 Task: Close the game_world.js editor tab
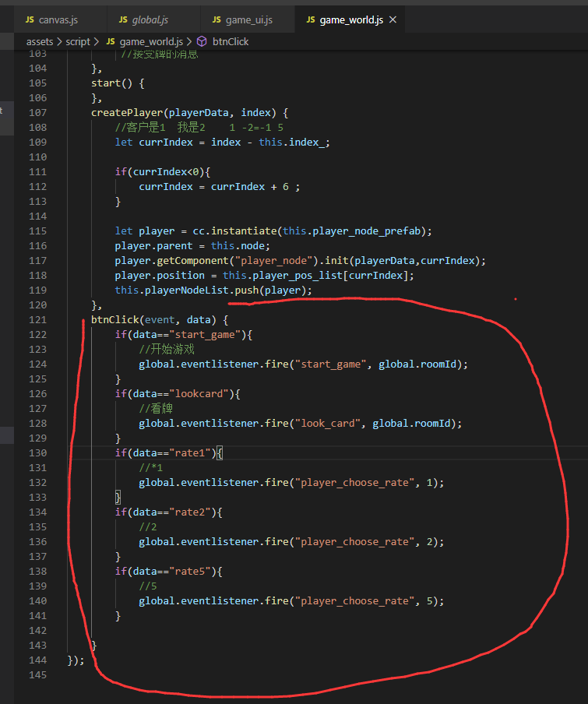(x=393, y=19)
